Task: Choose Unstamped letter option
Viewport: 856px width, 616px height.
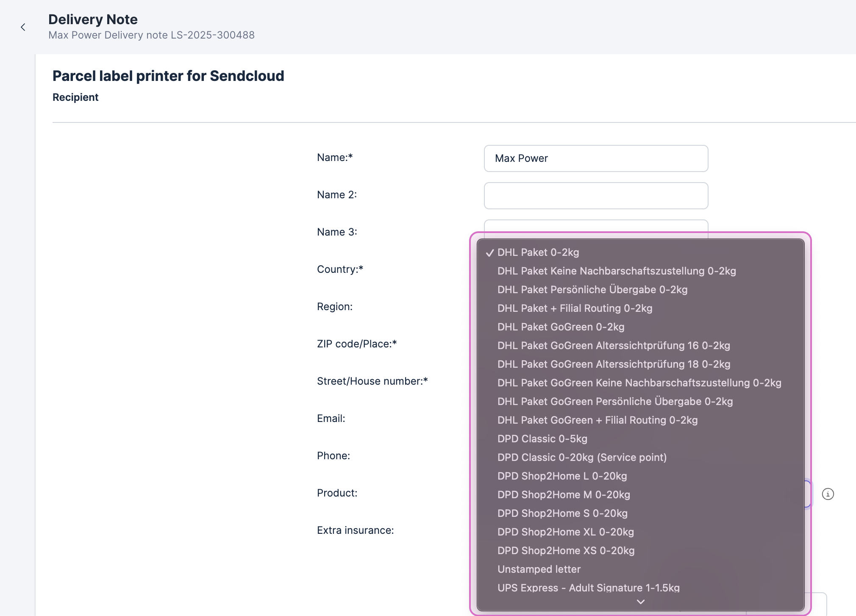Action: pyautogui.click(x=539, y=569)
